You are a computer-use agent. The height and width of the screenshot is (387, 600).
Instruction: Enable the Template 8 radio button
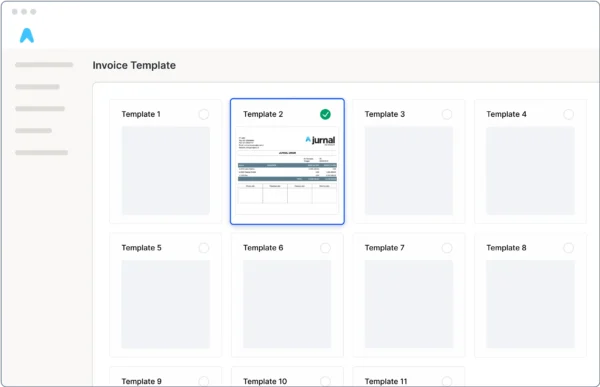pyautogui.click(x=569, y=248)
